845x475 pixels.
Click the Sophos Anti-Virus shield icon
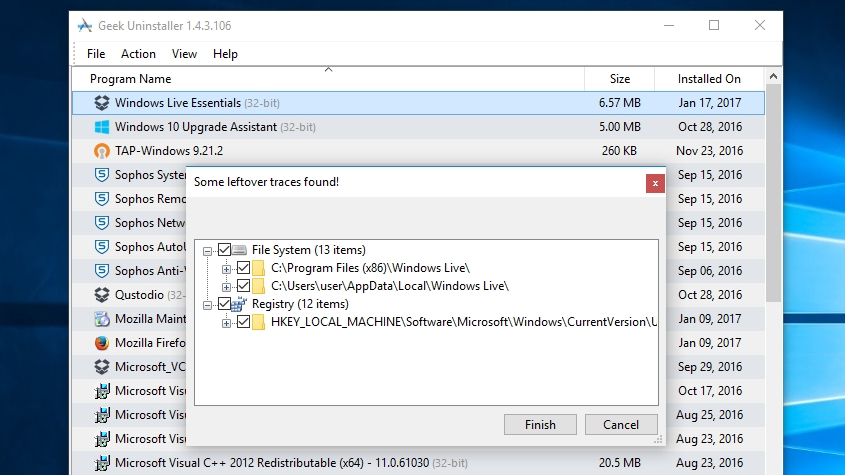point(101,271)
